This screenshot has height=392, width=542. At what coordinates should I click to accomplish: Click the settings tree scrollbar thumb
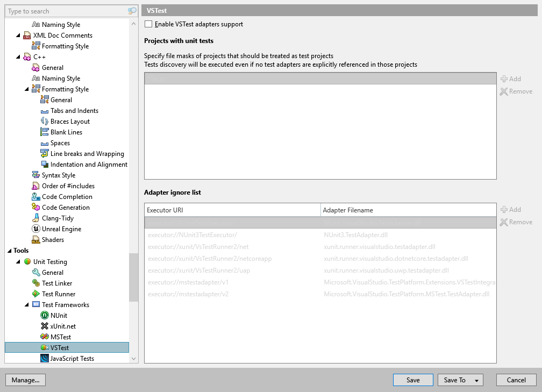tap(133, 277)
